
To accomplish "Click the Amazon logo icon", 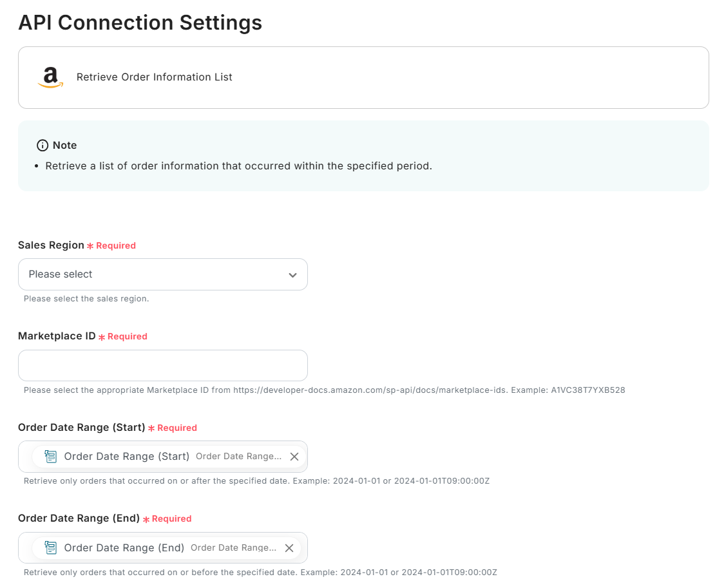I will 50,77.
